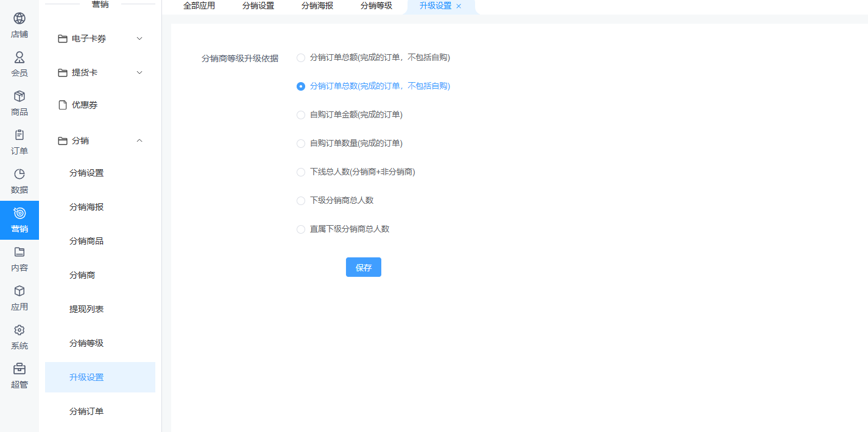
Task: Open the 应用 apps box icon
Action: [19, 291]
